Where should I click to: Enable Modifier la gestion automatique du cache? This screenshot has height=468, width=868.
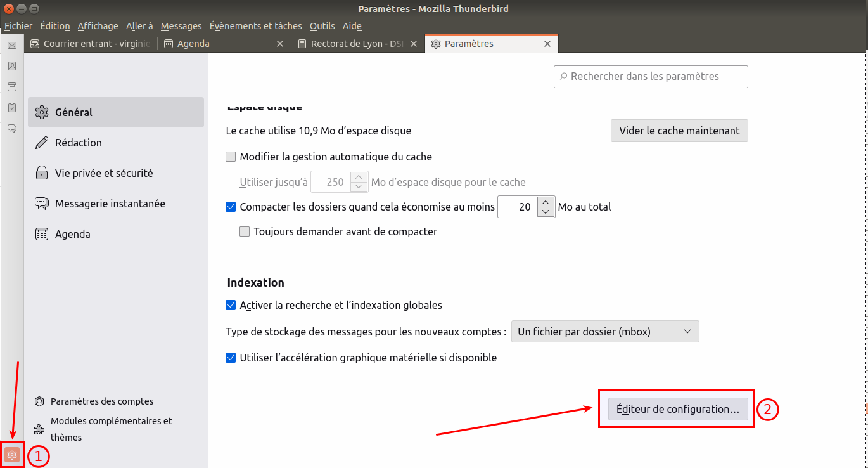coord(231,157)
